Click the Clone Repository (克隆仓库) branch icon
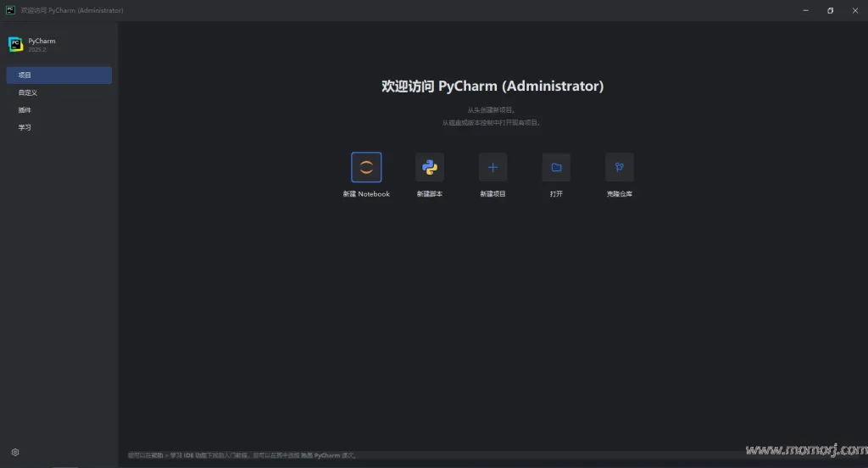Image resolution: width=868 pixels, height=468 pixels. coord(620,167)
